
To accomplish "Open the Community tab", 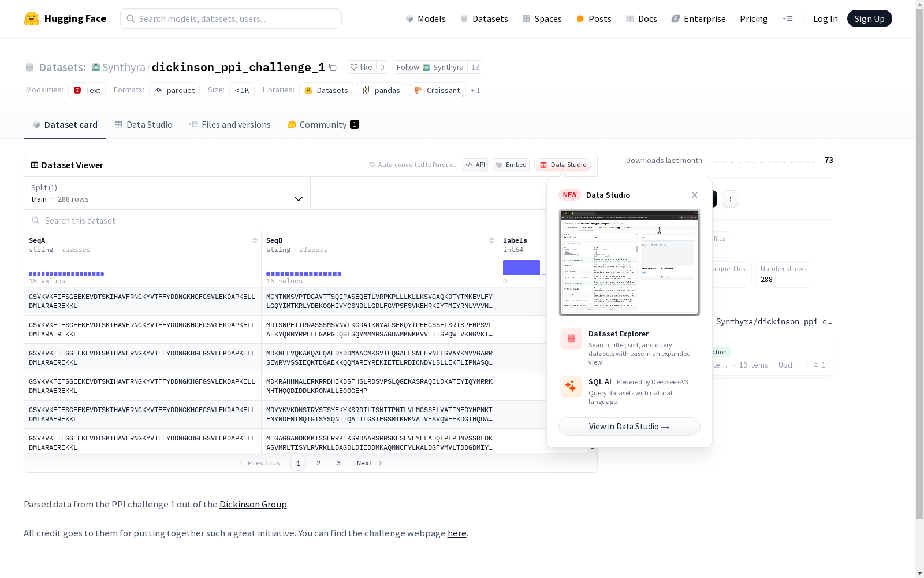I will pos(323,124).
